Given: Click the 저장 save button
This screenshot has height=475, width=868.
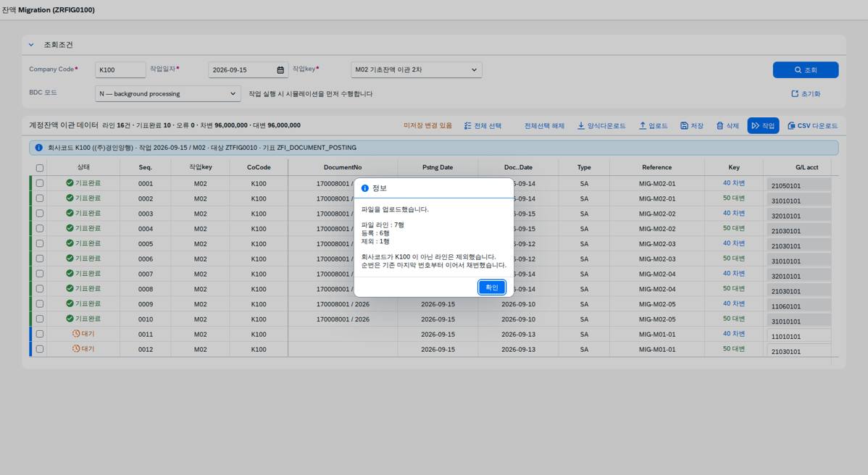Looking at the screenshot, I should pos(692,125).
